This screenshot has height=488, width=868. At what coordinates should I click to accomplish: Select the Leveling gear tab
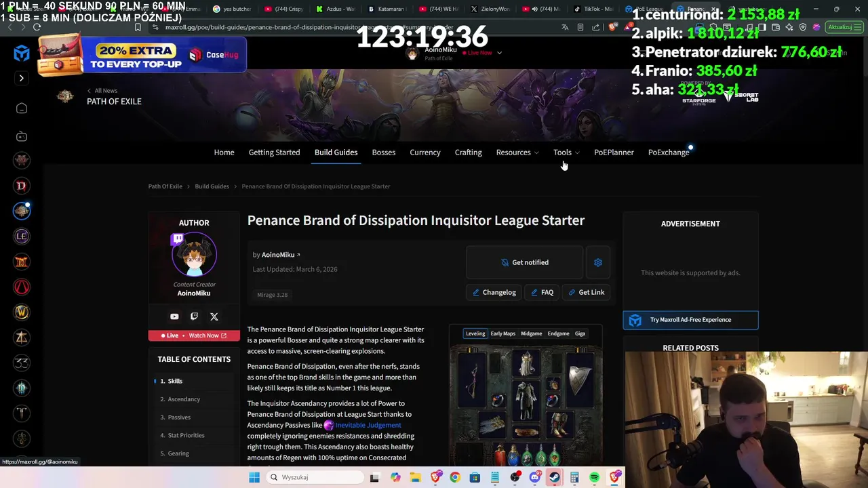click(475, 333)
